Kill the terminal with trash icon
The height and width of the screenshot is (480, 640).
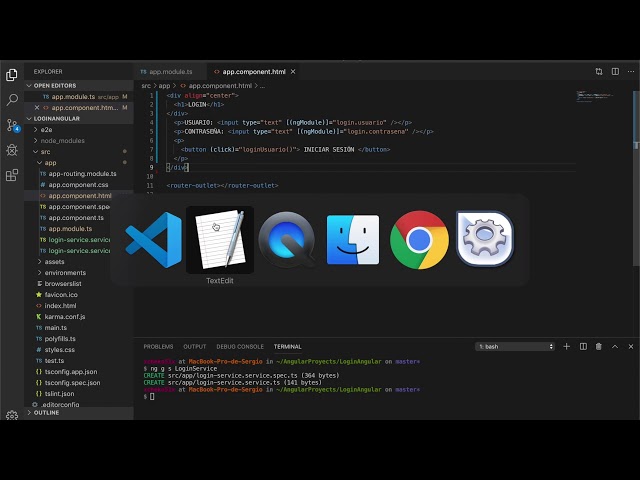tap(599, 347)
